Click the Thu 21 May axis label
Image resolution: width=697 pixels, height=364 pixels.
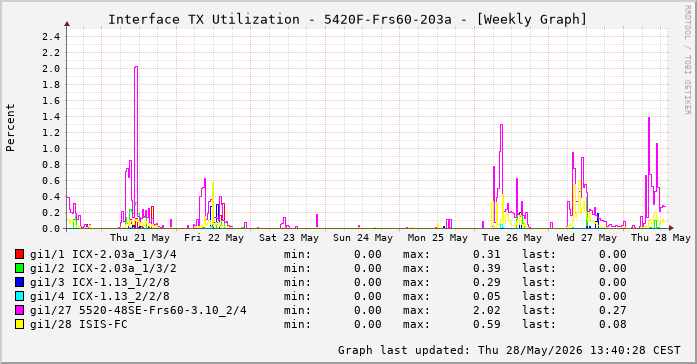pos(140,238)
